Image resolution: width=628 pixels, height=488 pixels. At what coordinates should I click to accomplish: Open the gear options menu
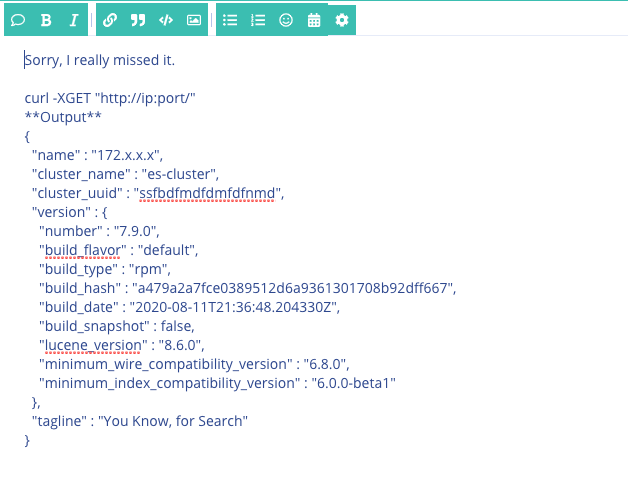point(342,20)
